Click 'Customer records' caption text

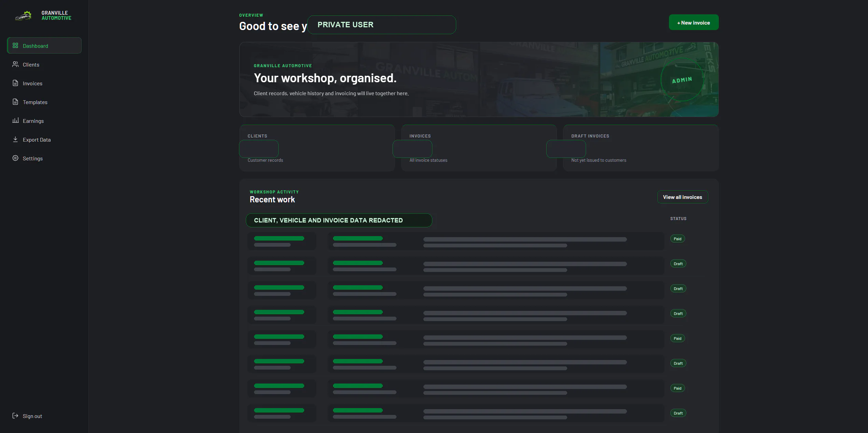coord(265,160)
